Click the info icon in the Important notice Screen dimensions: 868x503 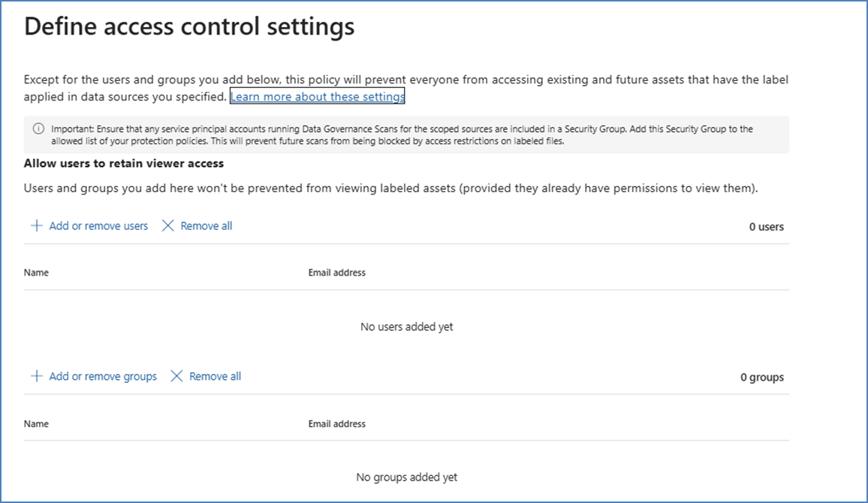[x=38, y=129]
